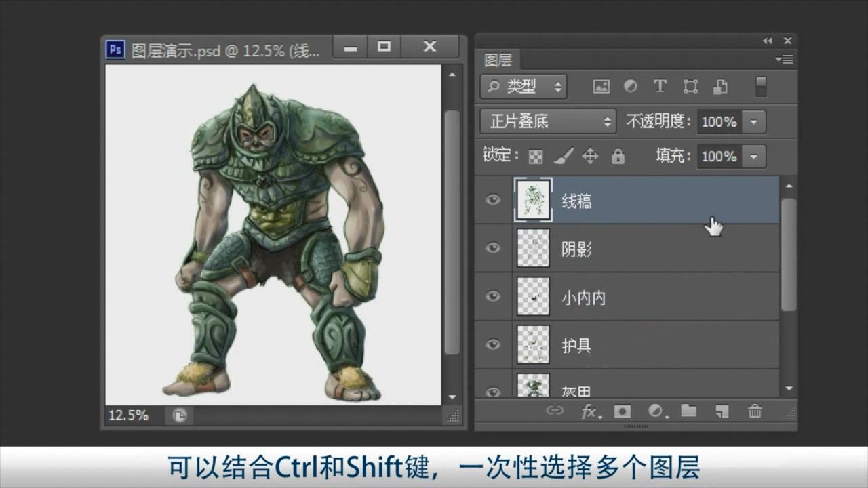Delete layer with trash icon
This screenshot has height=488, width=868.
[755, 411]
